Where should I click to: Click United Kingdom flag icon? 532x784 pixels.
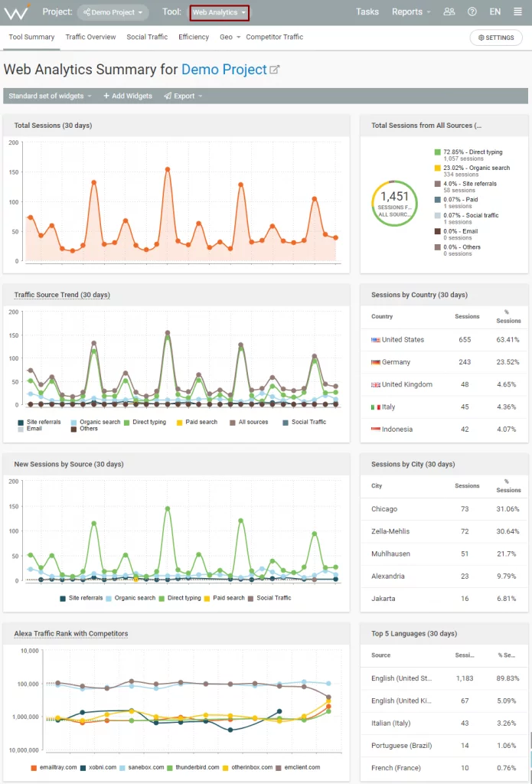[x=376, y=384]
